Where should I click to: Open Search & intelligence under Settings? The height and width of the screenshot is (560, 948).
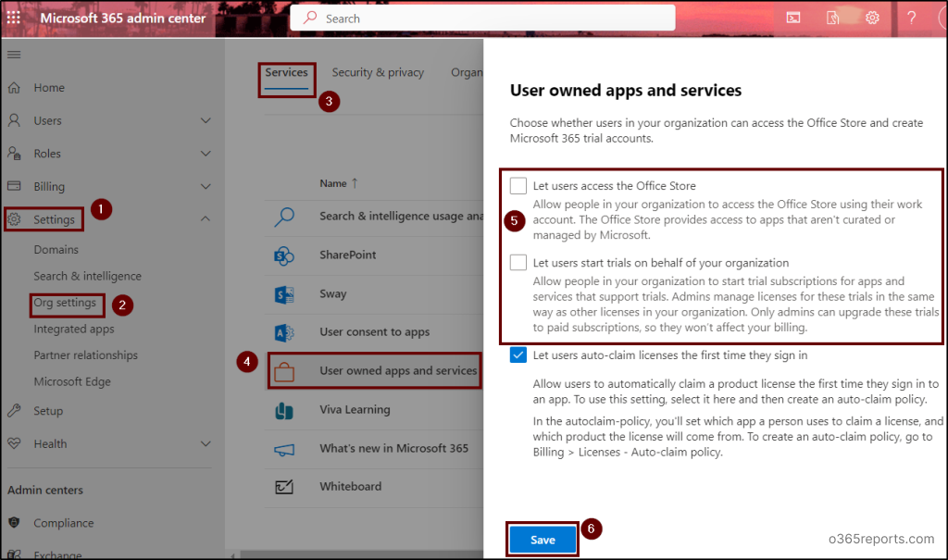(x=88, y=276)
